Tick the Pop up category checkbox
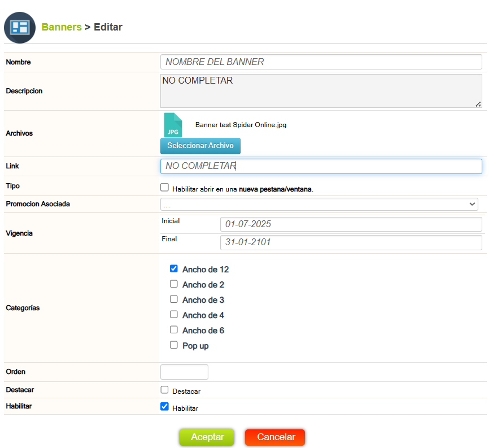This screenshot has width=493, height=448. (x=174, y=345)
